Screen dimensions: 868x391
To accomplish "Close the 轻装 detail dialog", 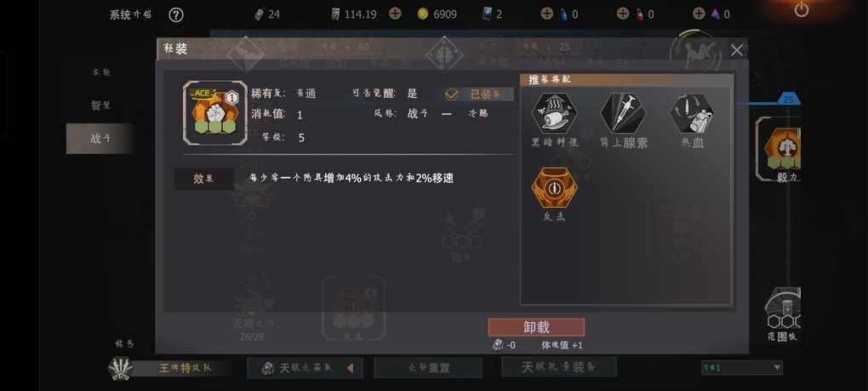I will click(736, 50).
